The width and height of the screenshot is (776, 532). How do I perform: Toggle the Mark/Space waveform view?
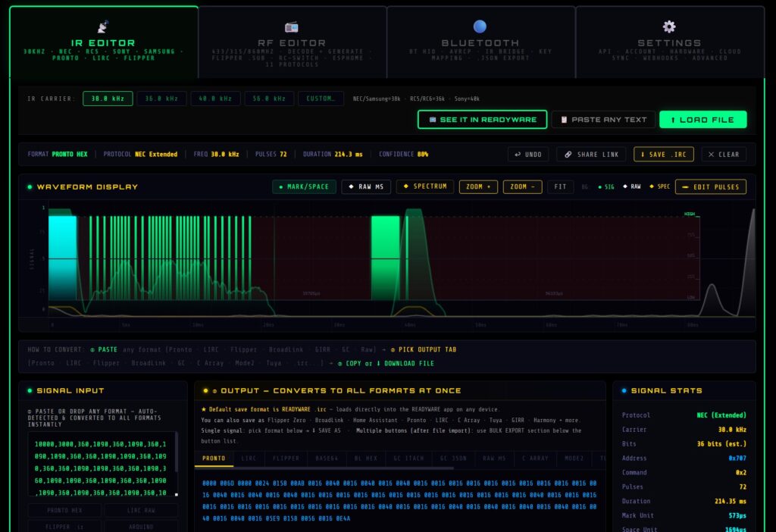click(304, 186)
